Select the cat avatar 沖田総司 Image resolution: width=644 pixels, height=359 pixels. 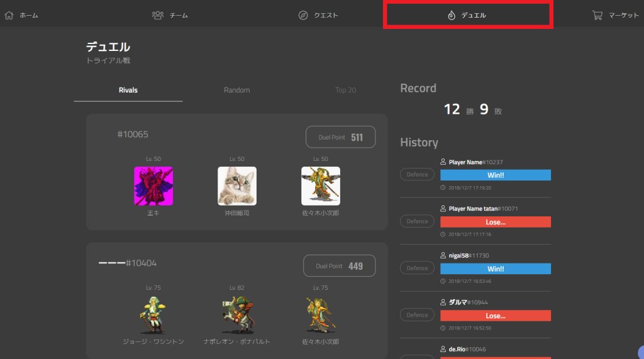click(x=236, y=185)
